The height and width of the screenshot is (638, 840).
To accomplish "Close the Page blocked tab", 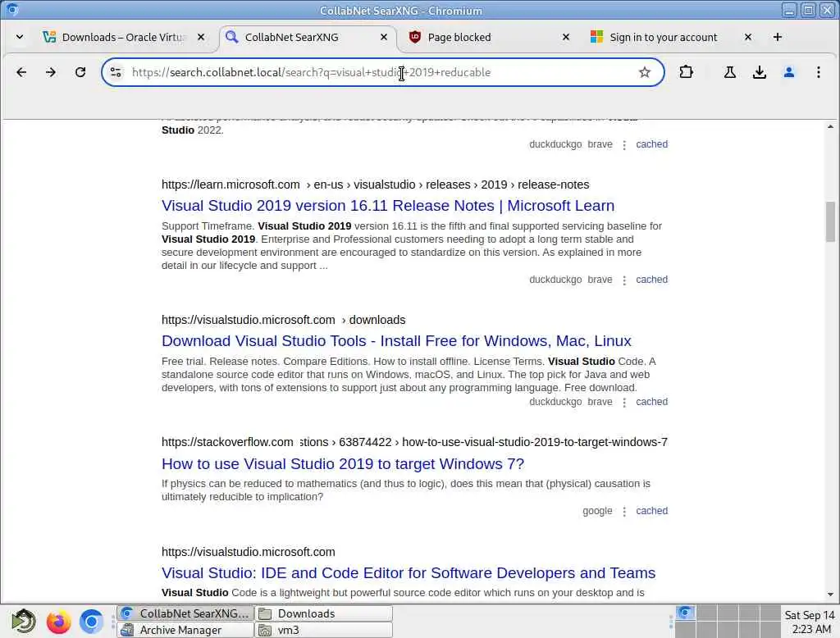I will coord(566,37).
